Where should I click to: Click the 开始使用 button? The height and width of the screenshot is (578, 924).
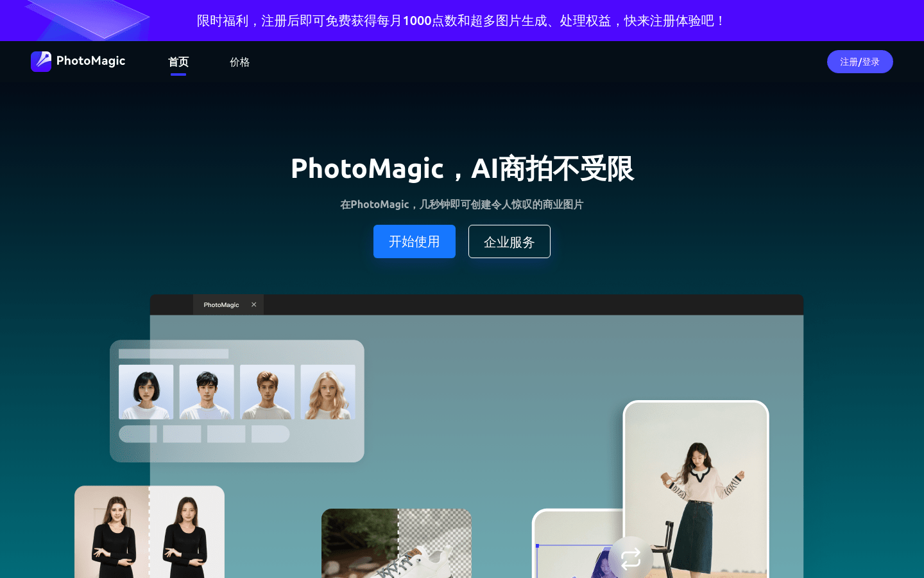[x=415, y=241]
